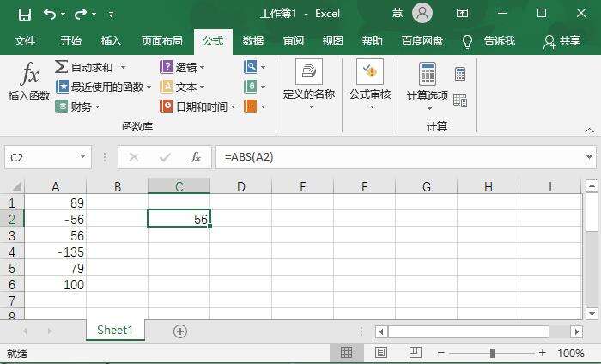Image resolution: width=601 pixels, height=364 pixels.
Task: Click the 100% zoom level
Action: [x=571, y=353]
